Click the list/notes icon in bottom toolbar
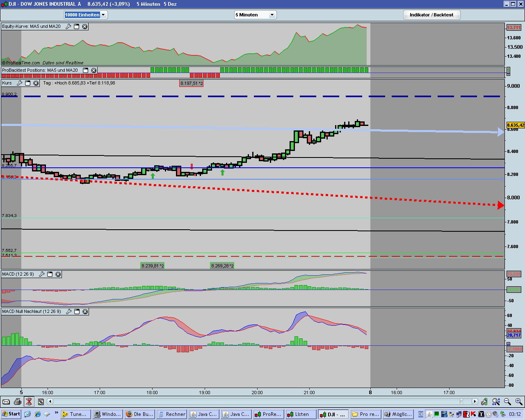 pos(41,402)
